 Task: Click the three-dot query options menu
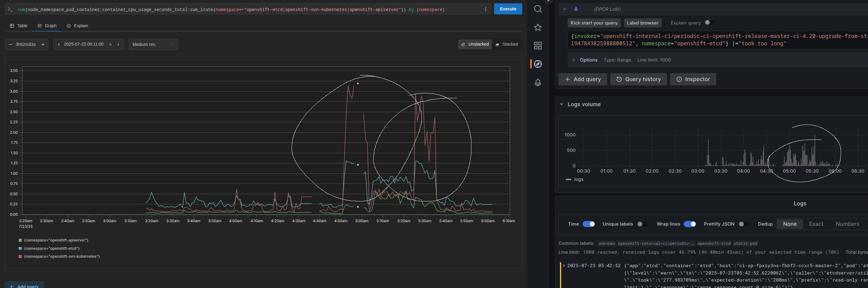click(485, 9)
